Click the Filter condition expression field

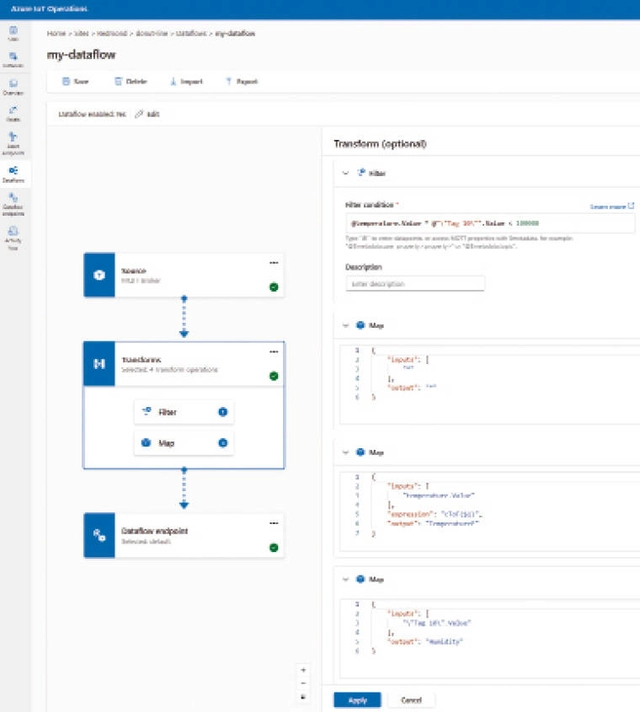click(x=490, y=223)
